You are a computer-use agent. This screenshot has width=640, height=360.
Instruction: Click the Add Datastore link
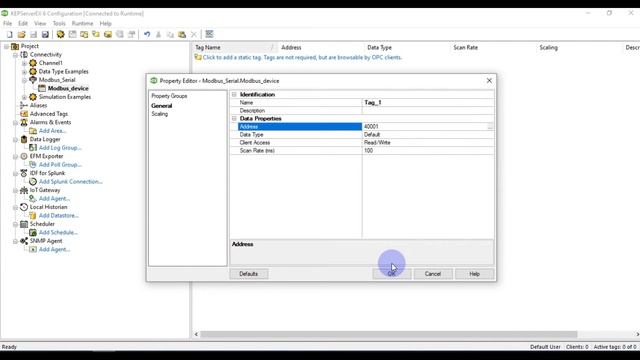pos(58,216)
